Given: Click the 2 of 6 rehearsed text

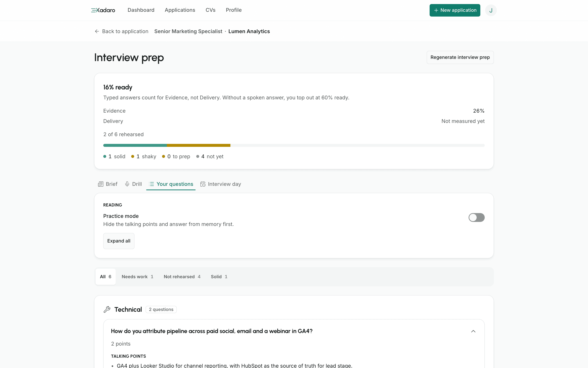Looking at the screenshot, I should pos(123,134).
